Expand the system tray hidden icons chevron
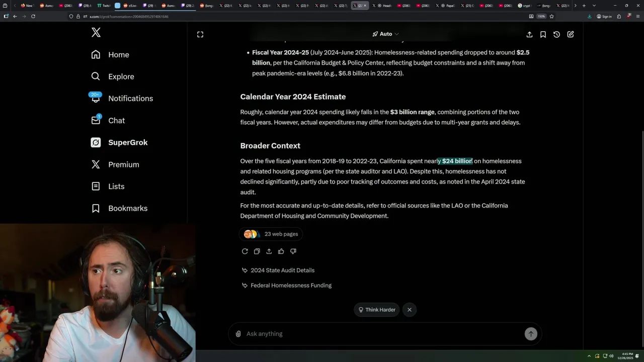Screen dimensions: 644x362 (589, 356)
